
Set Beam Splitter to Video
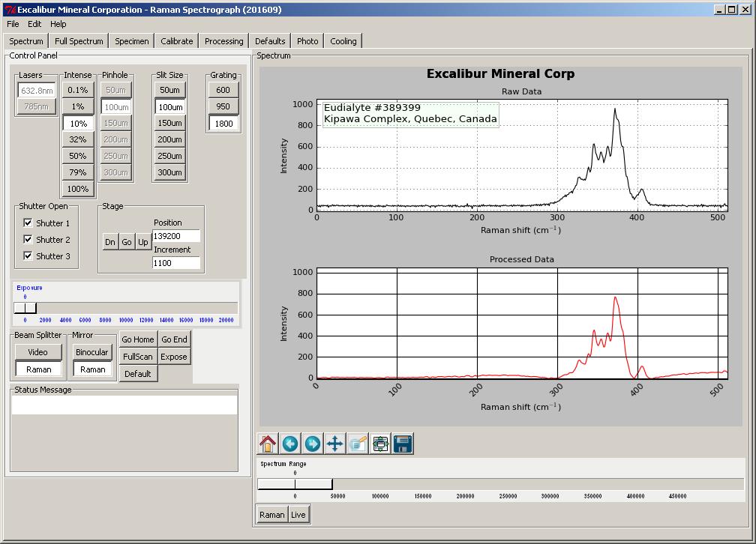[38, 352]
